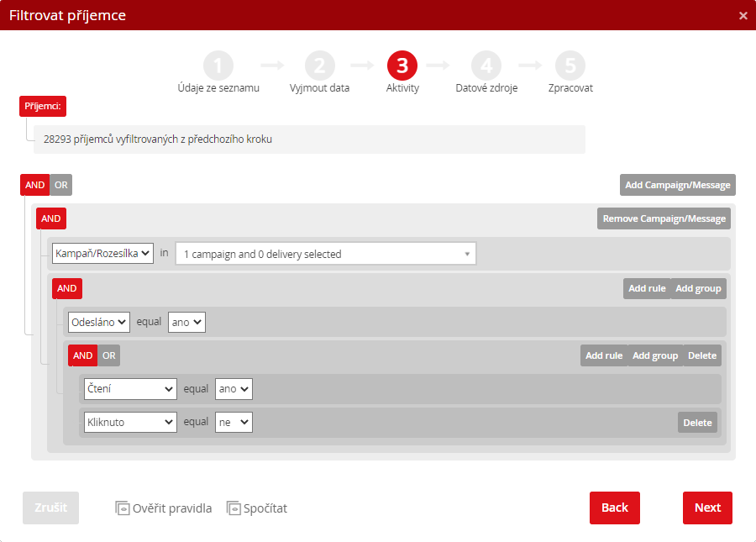Expand the campaign and delivery selection combo box
Viewport: 756px width, 542px height.
tap(326, 254)
